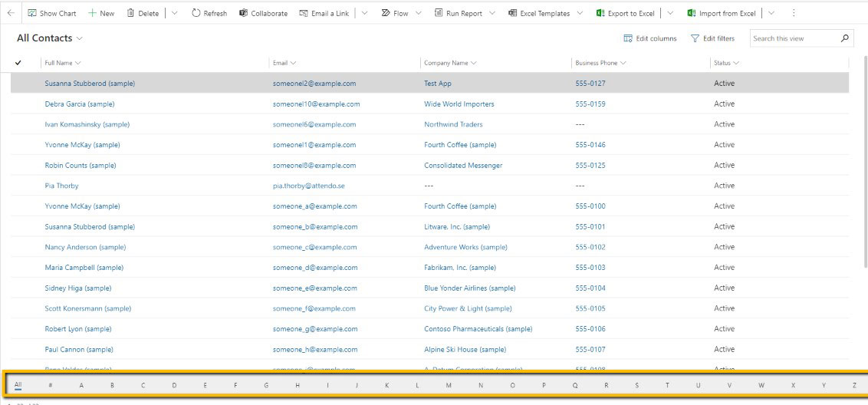Viewport: 868px width, 405px height.
Task: Click the back arrow icon
Action: 11,13
